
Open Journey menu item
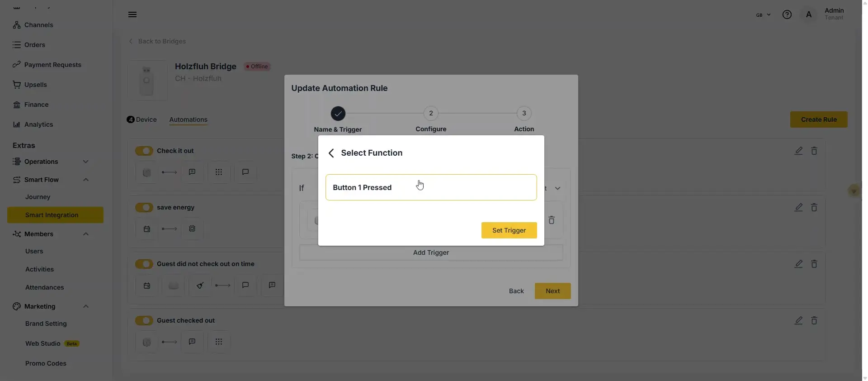click(38, 197)
